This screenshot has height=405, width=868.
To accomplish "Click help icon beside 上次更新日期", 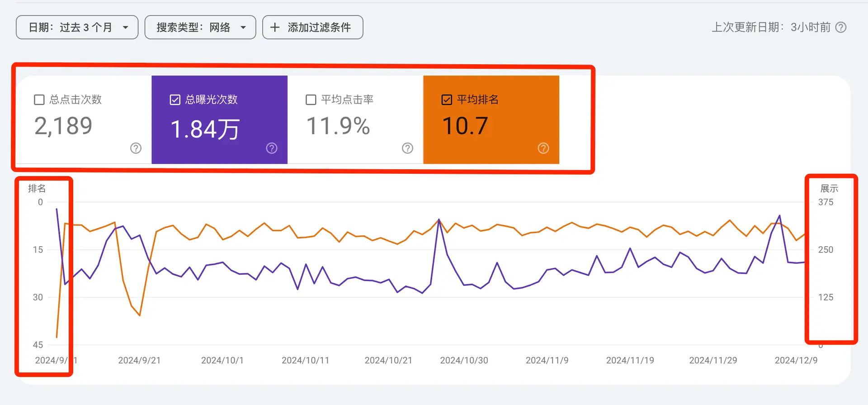I will [841, 27].
